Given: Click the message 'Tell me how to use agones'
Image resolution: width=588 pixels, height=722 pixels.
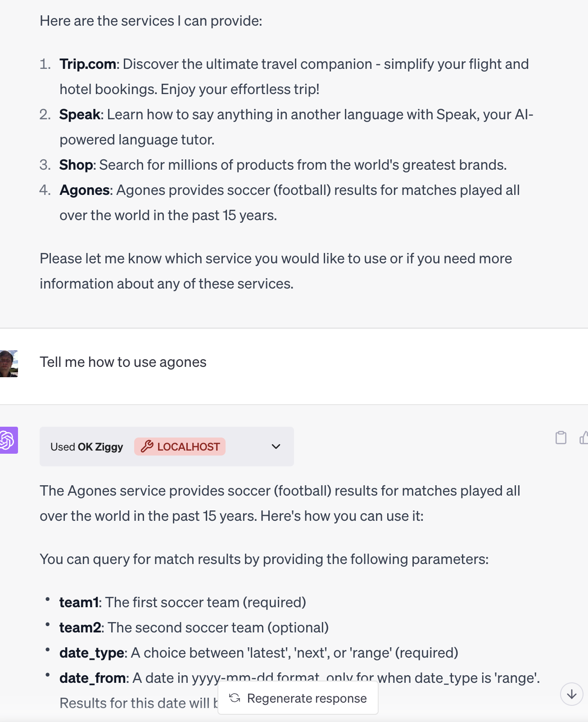Looking at the screenshot, I should pos(123,361).
